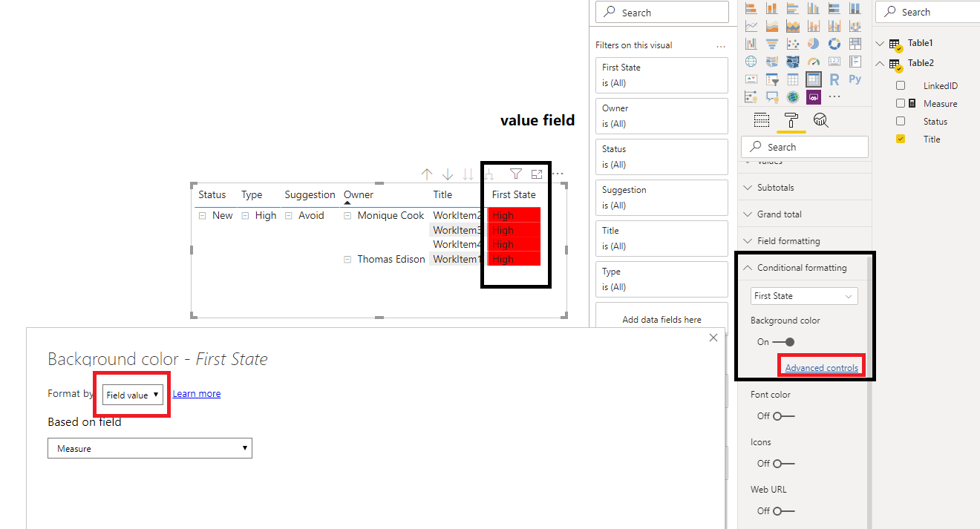
Task: Enable the Icons toggle
Action: pos(784,464)
